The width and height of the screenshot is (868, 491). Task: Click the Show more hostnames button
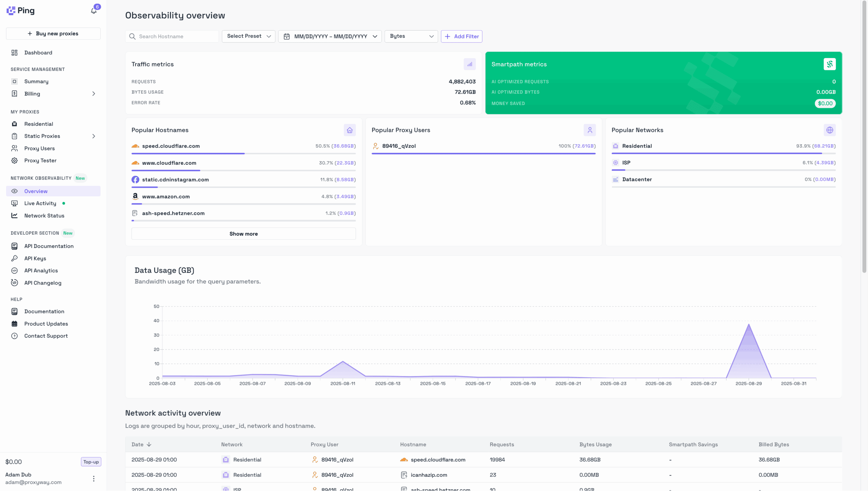[x=243, y=234]
